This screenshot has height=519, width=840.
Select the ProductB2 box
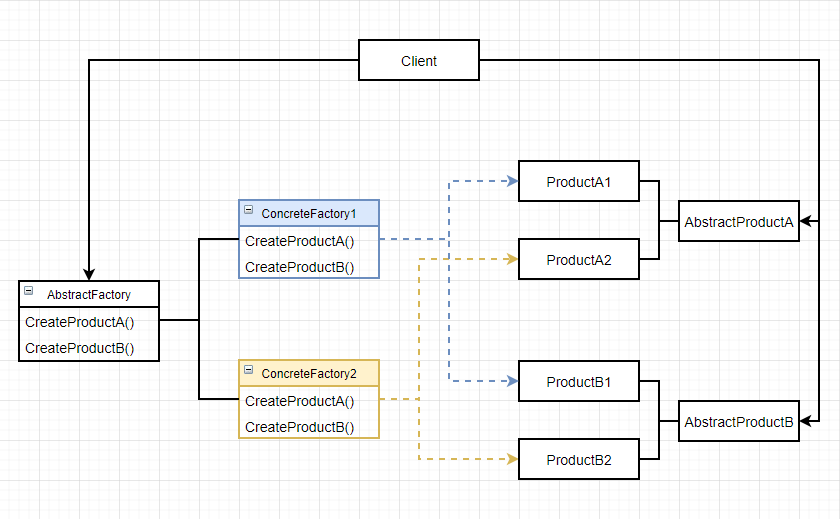tap(579, 460)
